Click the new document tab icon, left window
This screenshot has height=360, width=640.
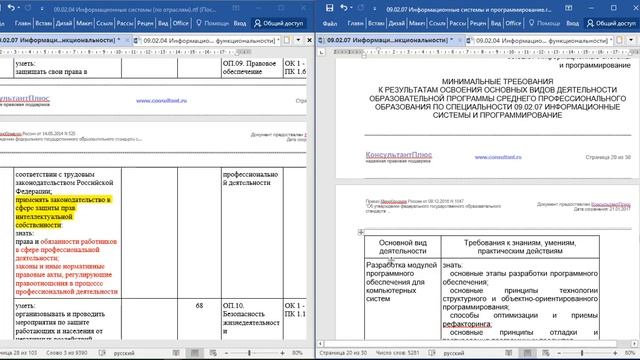tap(287, 40)
